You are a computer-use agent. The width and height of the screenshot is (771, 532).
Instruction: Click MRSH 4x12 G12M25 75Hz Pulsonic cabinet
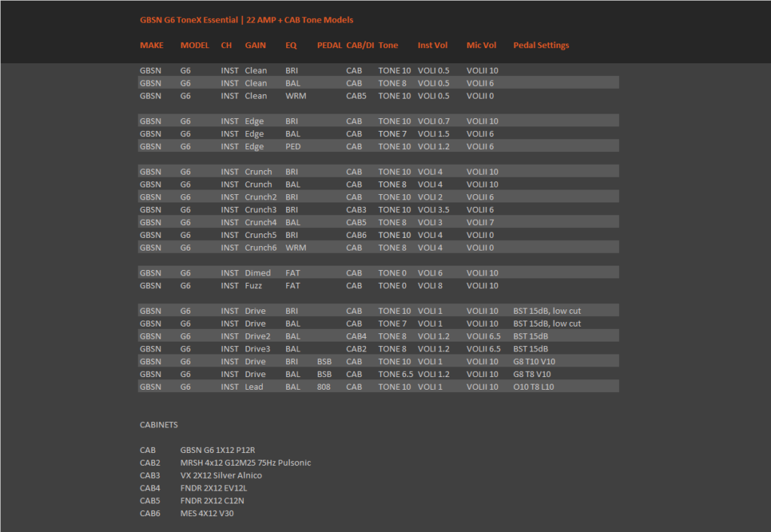pyautogui.click(x=245, y=463)
